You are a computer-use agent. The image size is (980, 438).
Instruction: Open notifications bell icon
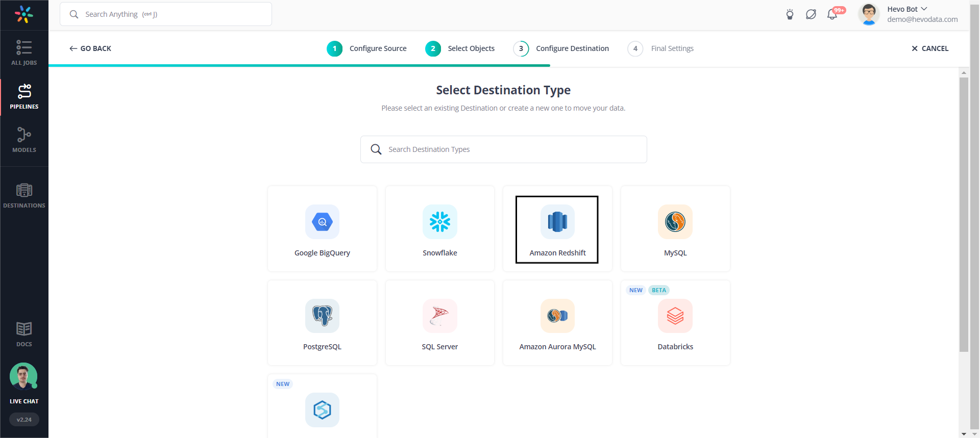(x=832, y=14)
